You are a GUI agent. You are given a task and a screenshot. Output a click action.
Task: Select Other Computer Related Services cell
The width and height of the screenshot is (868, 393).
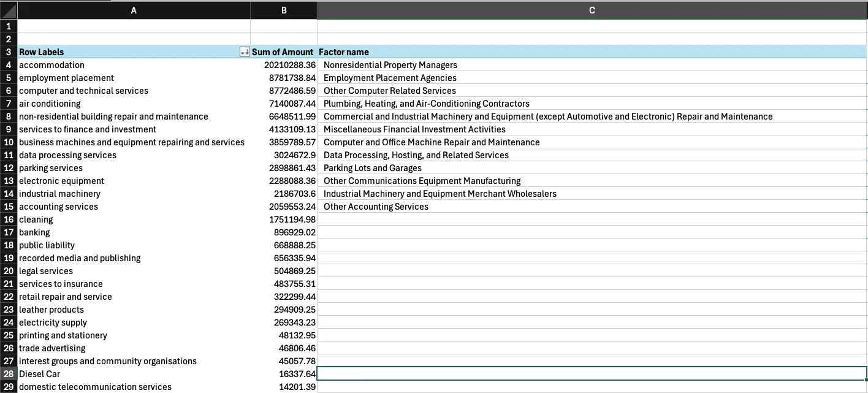(592, 91)
